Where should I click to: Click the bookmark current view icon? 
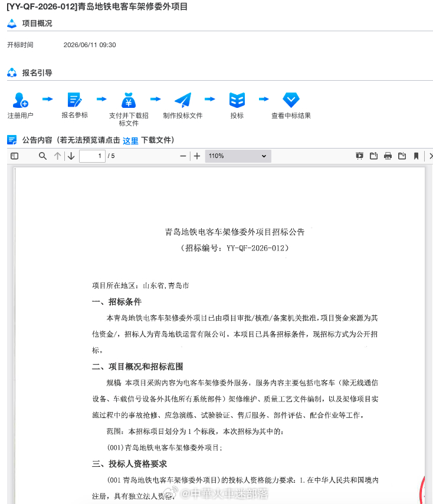click(x=416, y=156)
